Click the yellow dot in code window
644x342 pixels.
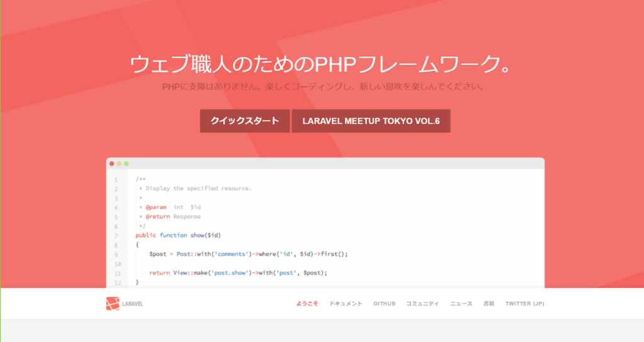point(119,163)
